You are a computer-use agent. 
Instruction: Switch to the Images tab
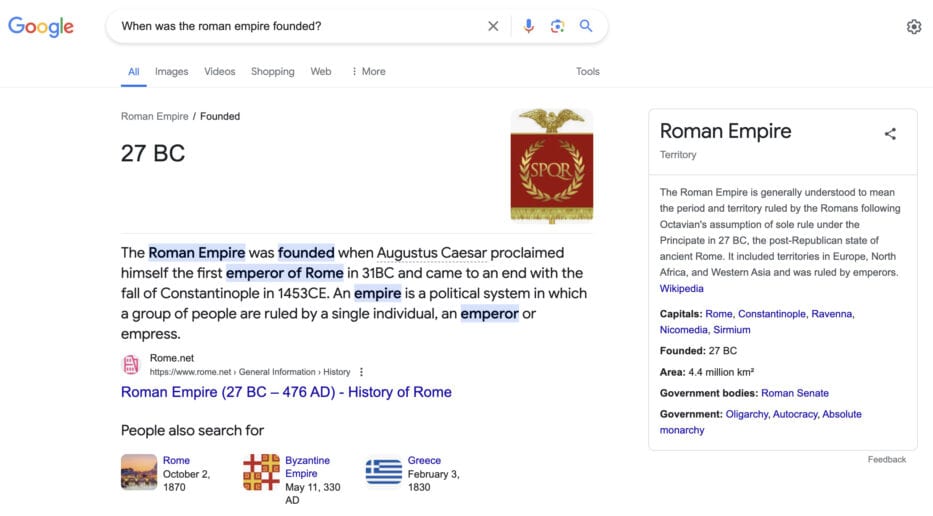tap(171, 71)
